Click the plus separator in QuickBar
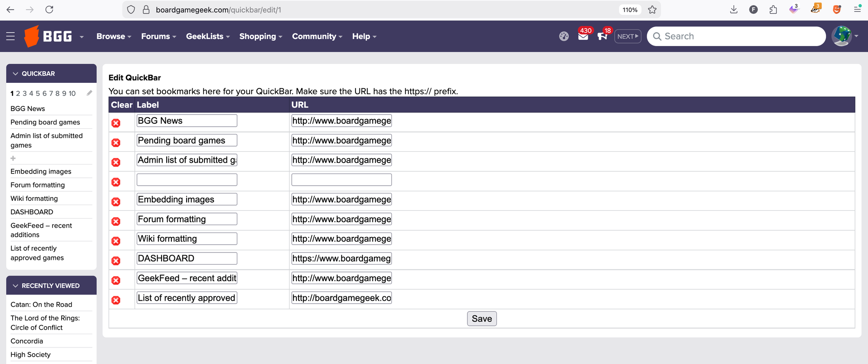 [13, 158]
